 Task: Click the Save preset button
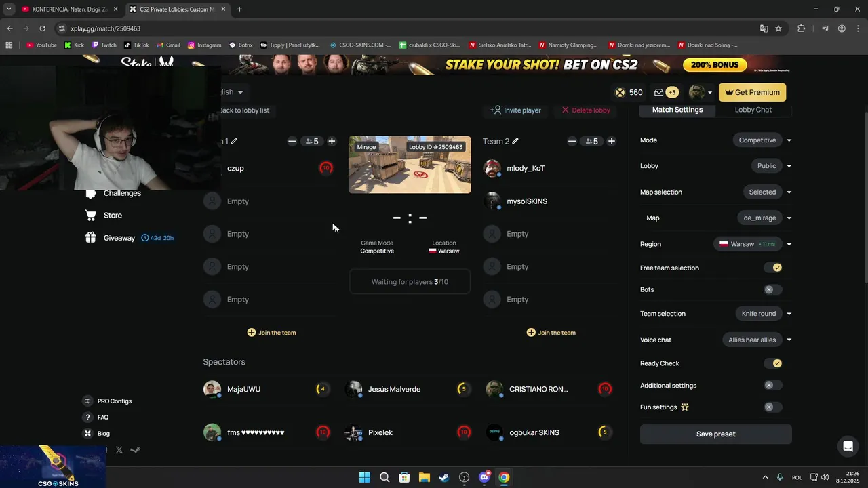point(715,434)
